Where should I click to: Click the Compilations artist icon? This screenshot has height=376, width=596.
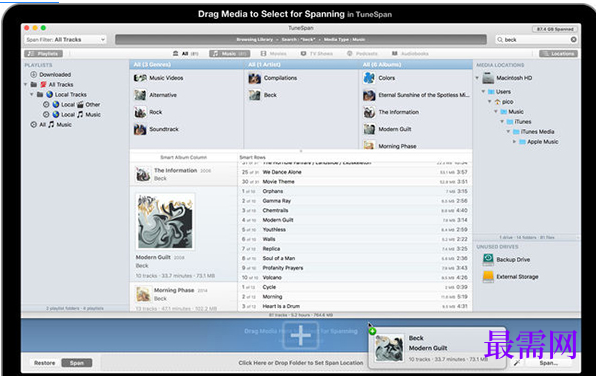coord(254,78)
